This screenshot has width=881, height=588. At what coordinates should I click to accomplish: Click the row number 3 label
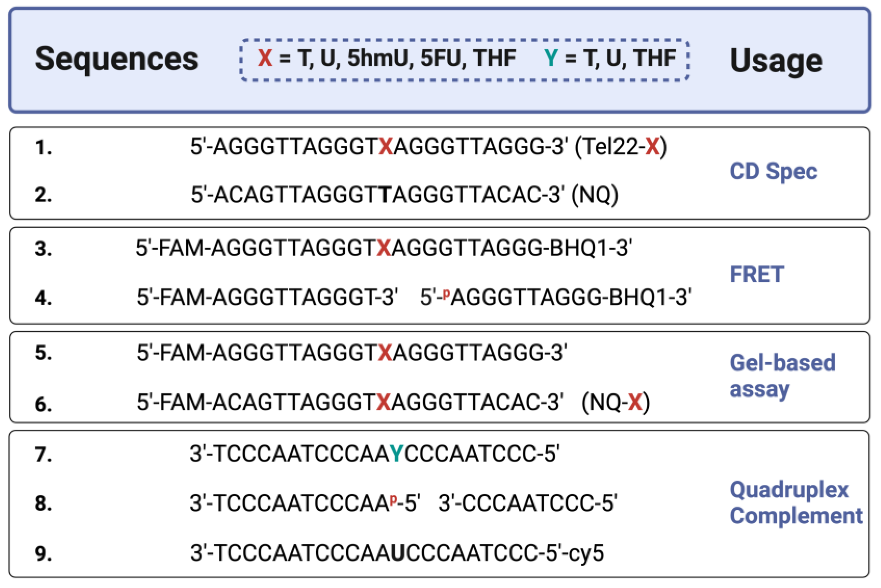(x=44, y=249)
